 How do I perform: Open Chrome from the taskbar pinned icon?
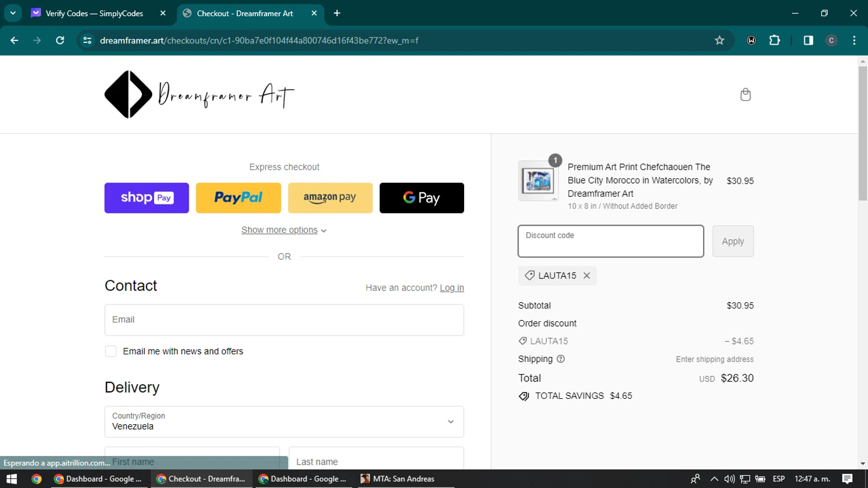(x=36, y=479)
